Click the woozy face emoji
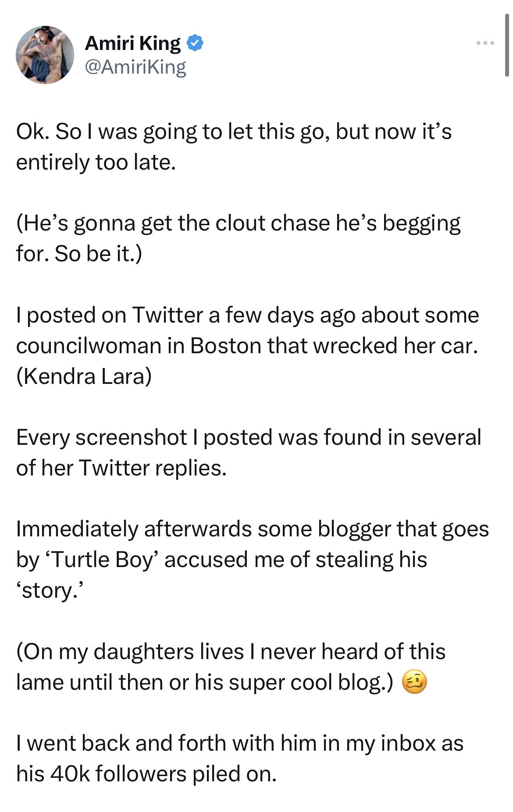The height and width of the screenshot is (812, 513). (x=413, y=683)
